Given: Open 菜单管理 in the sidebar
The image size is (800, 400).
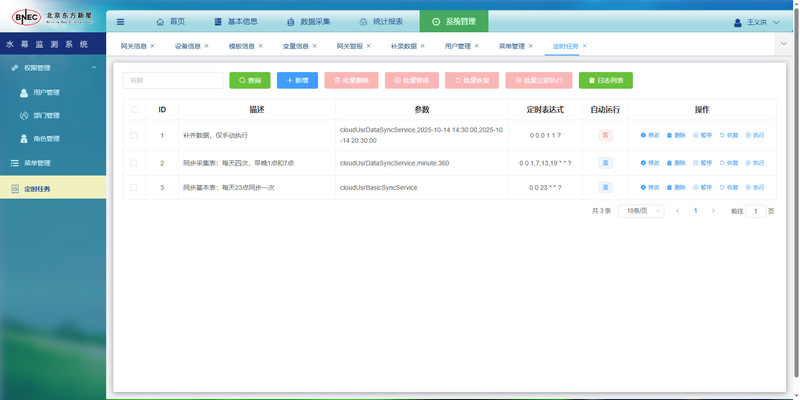Looking at the screenshot, I should [53, 163].
